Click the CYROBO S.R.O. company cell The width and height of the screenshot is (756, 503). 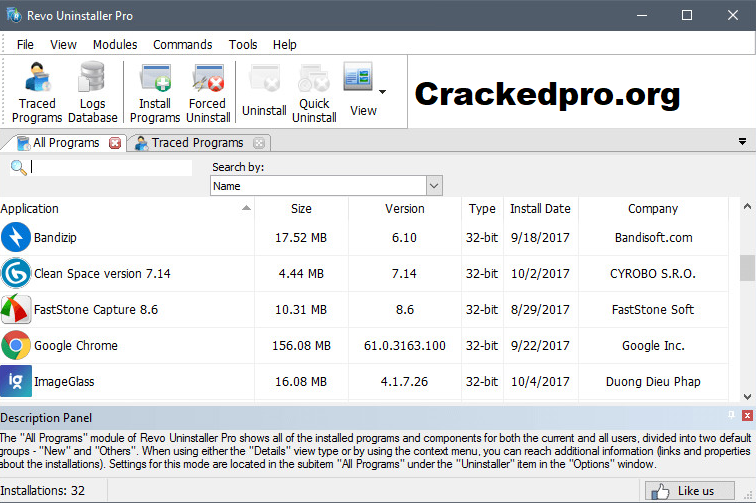[x=653, y=273]
